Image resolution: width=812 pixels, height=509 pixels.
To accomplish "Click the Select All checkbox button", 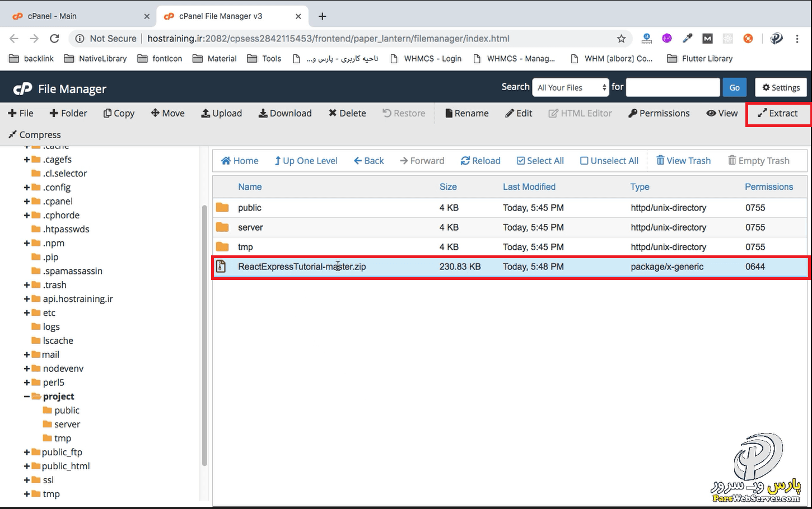I will pos(540,161).
